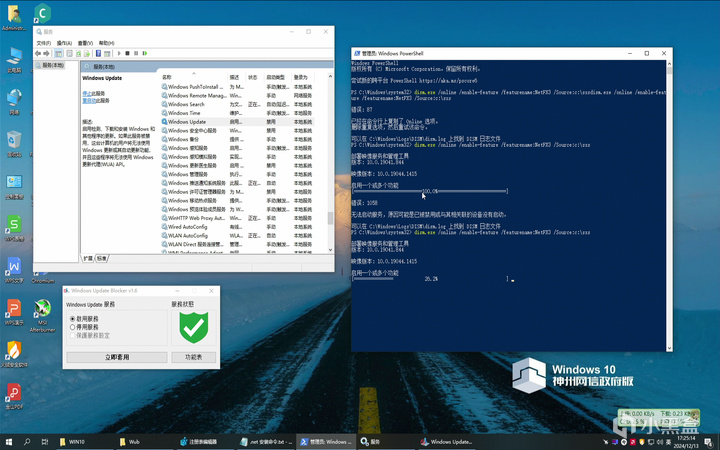Screen dimensions: 720x450
Task: Click the 立即套用 button
Action: (x=116, y=357)
